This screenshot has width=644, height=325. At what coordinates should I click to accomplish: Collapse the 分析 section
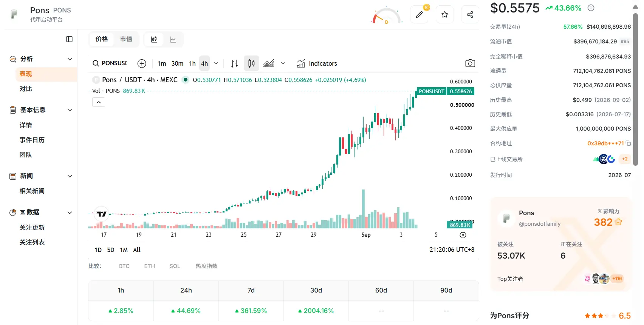[70, 59]
